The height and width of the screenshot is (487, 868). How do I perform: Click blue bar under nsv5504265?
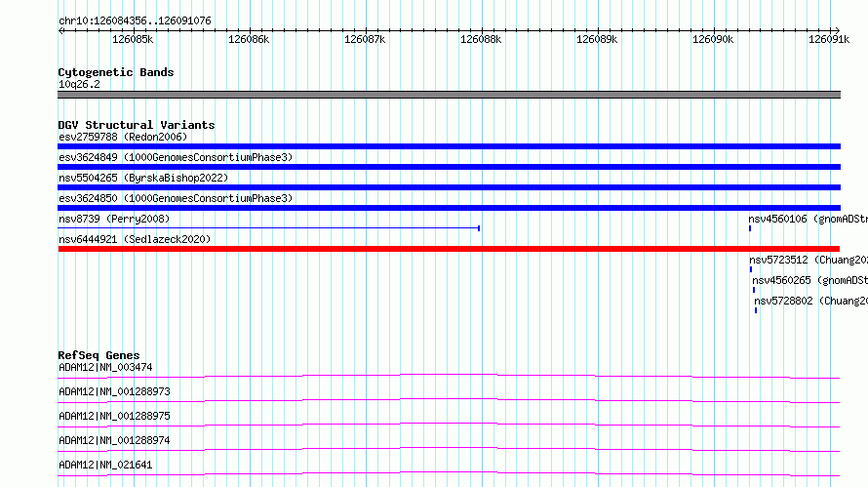point(449,187)
